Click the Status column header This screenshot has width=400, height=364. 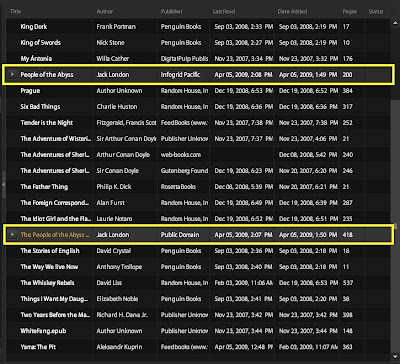[x=376, y=11]
